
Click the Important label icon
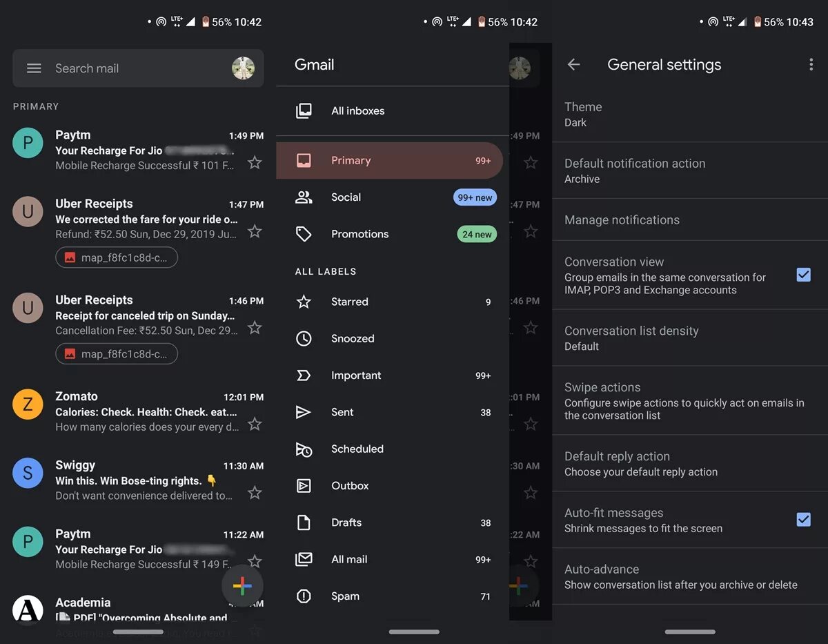(304, 375)
